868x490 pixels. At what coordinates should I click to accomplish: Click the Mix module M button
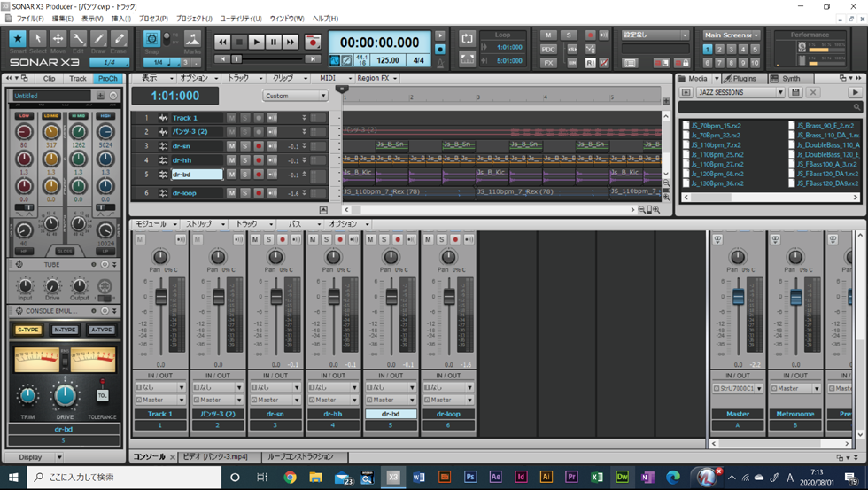(x=548, y=35)
